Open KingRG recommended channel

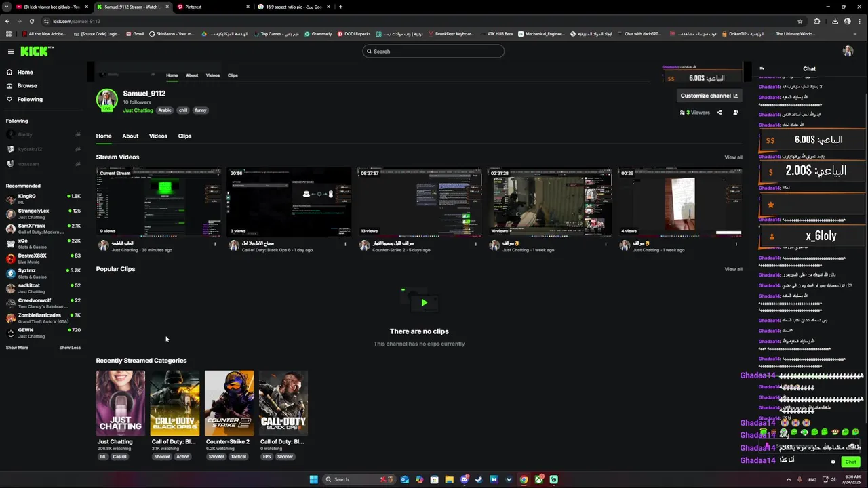(43, 199)
